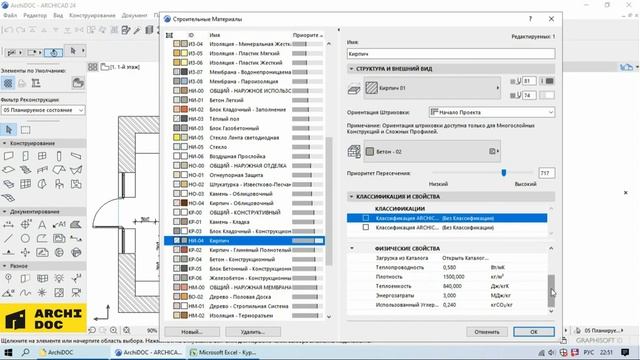Open the Бетон - 02 surface popup

point(432,151)
